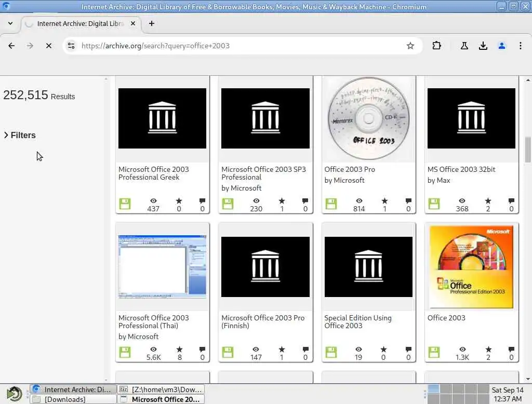Open Microsoft Office 2003 SP3 Professional
This screenshot has height=404, width=532.
[263, 173]
